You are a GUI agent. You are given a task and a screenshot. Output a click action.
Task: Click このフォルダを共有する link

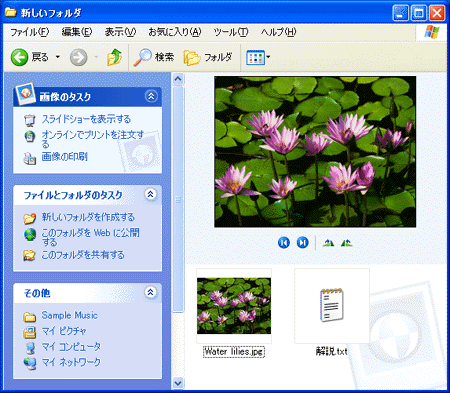[83, 255]
